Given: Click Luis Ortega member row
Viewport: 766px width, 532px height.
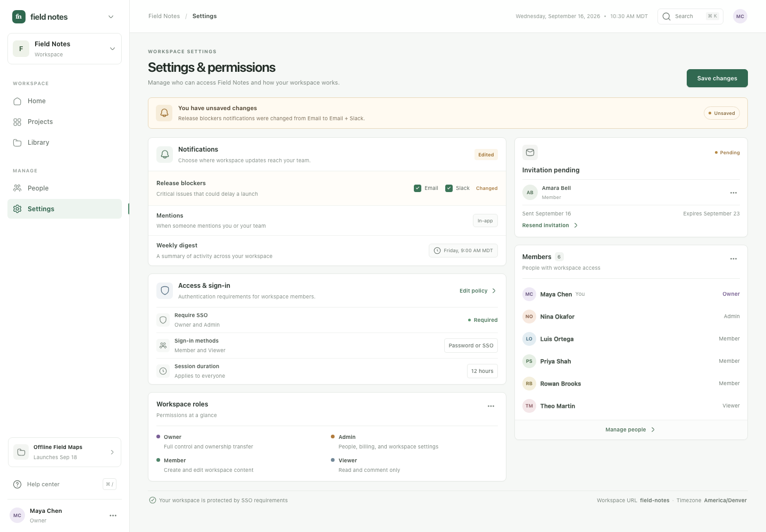Looking at the screenshot, I should coord(631,339).
